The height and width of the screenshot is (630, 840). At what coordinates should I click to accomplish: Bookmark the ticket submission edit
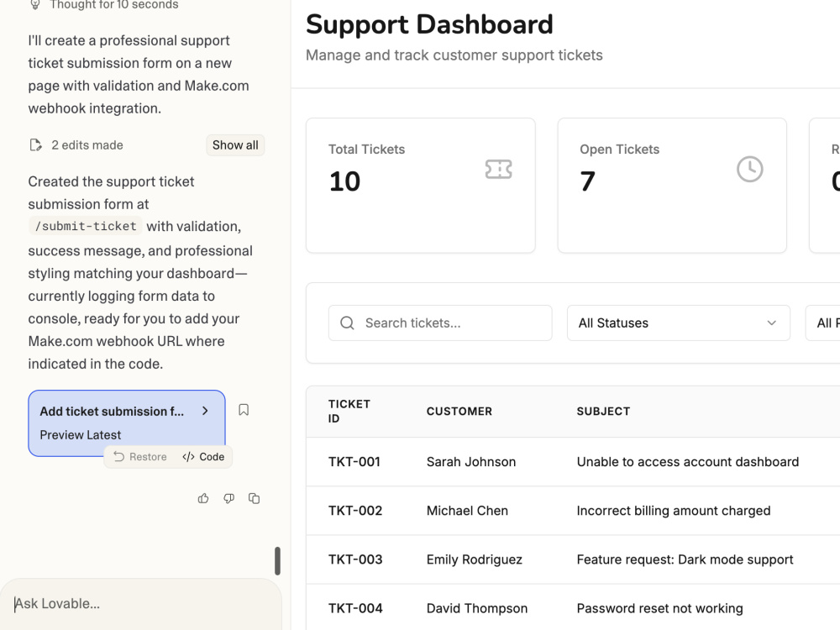pyautogui.click(x=244, y=410)
